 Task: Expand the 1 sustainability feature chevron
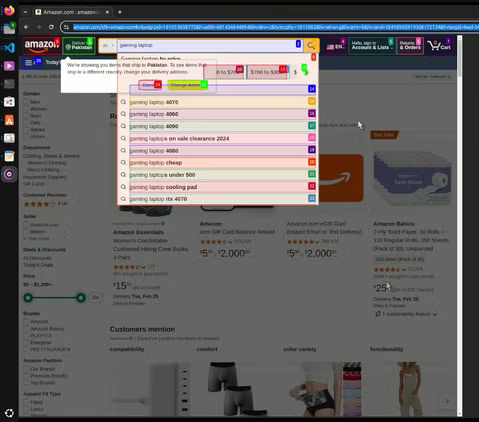[435, 314]
